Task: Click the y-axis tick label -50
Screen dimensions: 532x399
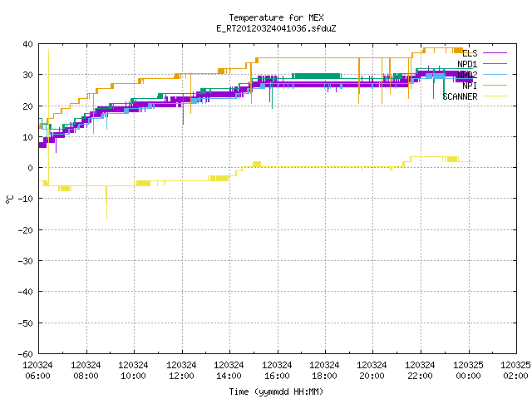Action: click(25, 323)
